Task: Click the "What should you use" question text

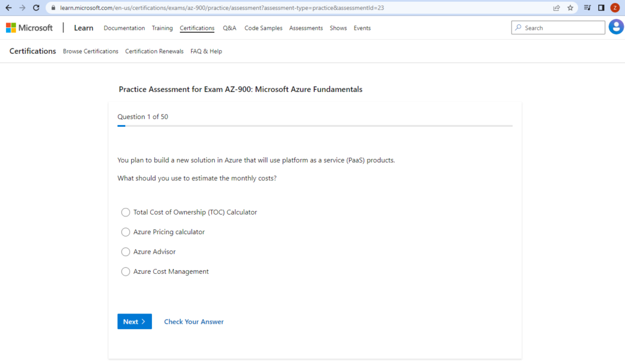Action: click(x=197, y=178)
